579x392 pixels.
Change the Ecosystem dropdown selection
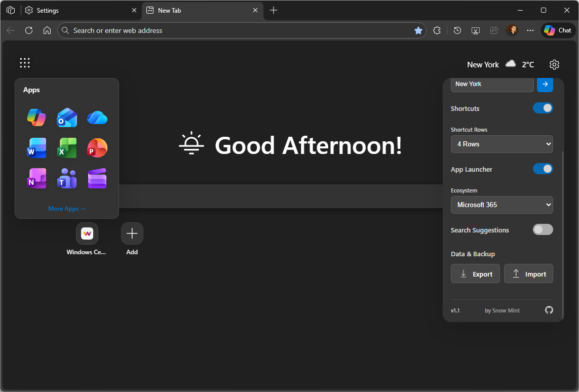[x=501, y=205]
